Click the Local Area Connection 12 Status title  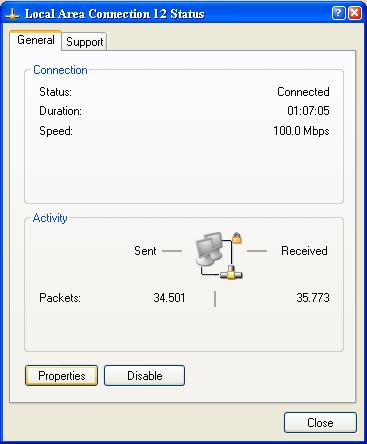pyautogui.click(x=115, y=14)
